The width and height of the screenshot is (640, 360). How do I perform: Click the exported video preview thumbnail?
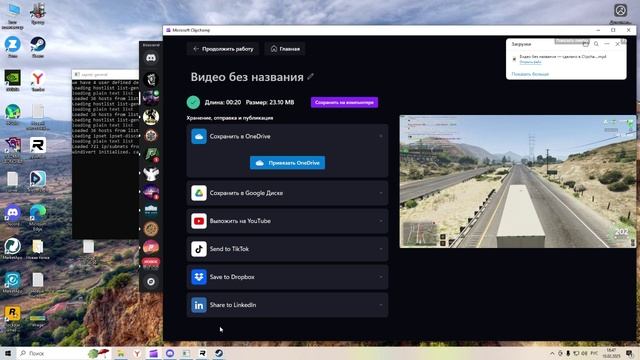518,182
